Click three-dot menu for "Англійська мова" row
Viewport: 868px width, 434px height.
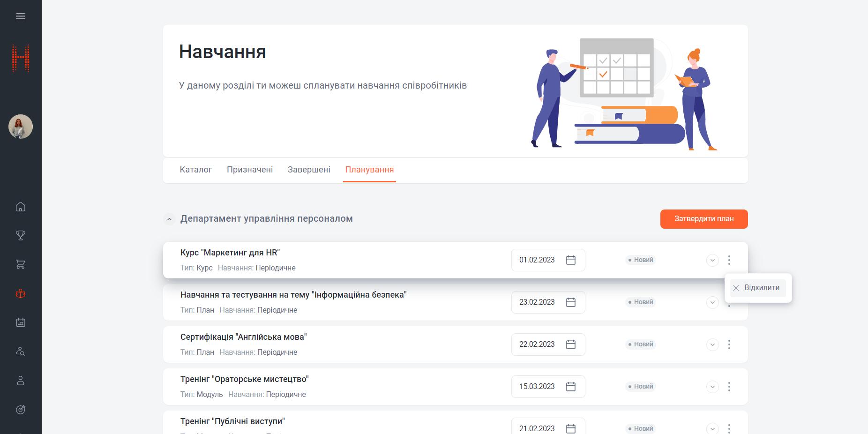[x=729, y=344]
